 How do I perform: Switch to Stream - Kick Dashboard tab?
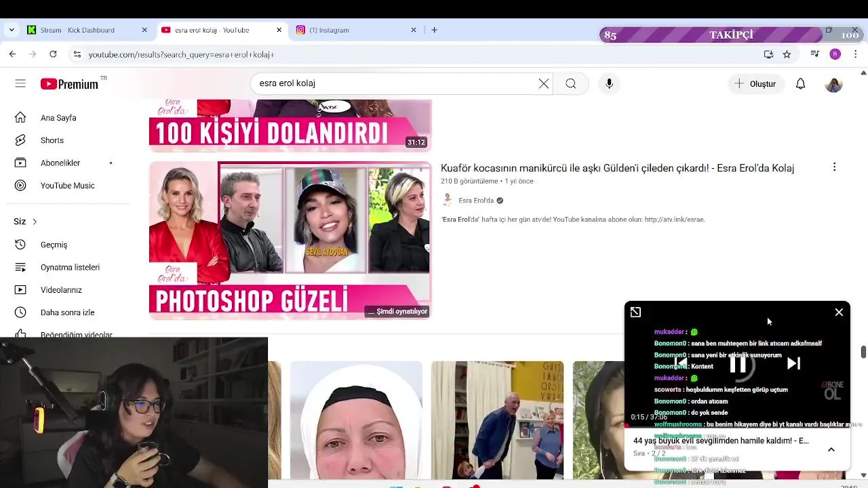pos(87,30)
